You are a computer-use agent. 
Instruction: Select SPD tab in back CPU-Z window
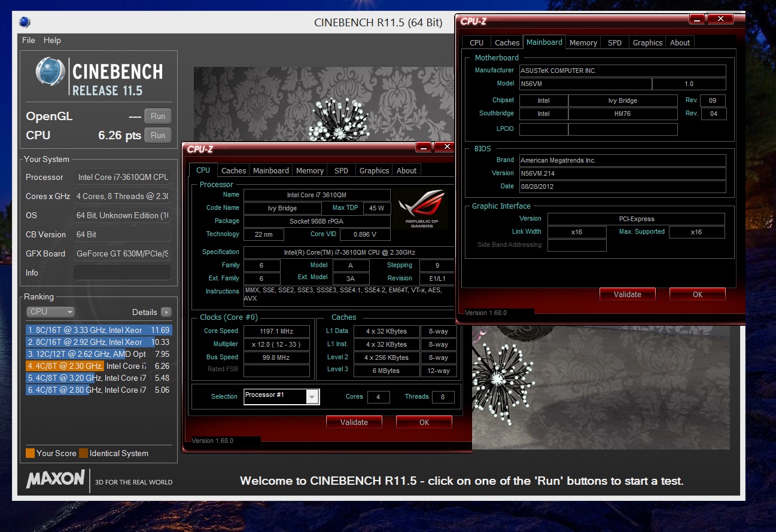coord(614,42)
